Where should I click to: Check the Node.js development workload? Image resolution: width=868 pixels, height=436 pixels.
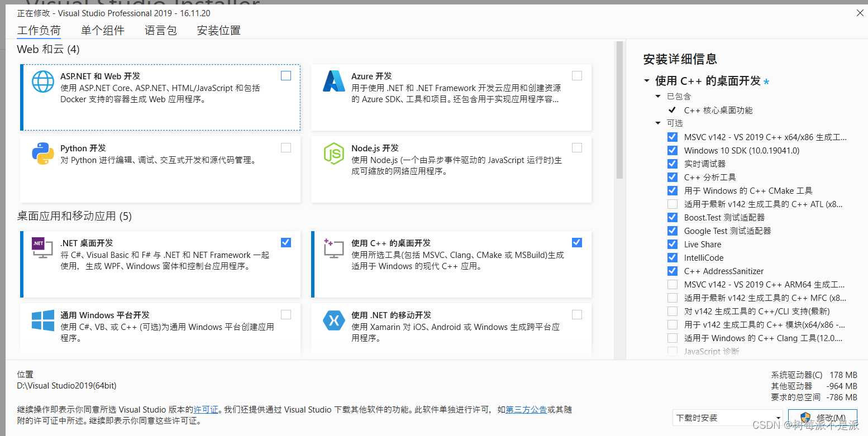(577, 147)
